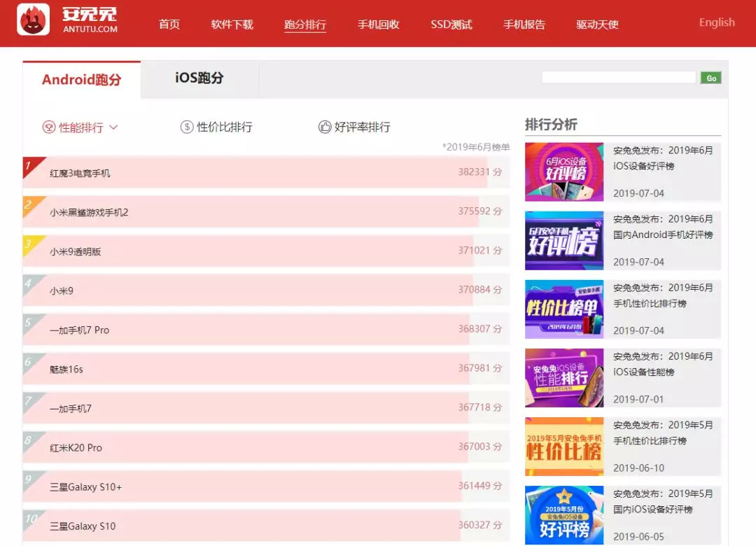Open the 驱动天使 menu item
756x546 pixels.
click(x=597, y=24)
